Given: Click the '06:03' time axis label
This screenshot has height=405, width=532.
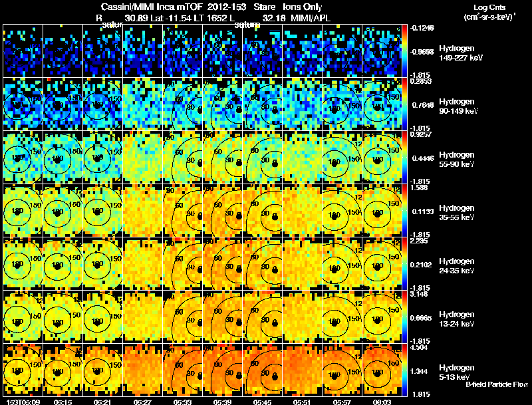Looking at the screenshot, I should [x=382, y=402].
